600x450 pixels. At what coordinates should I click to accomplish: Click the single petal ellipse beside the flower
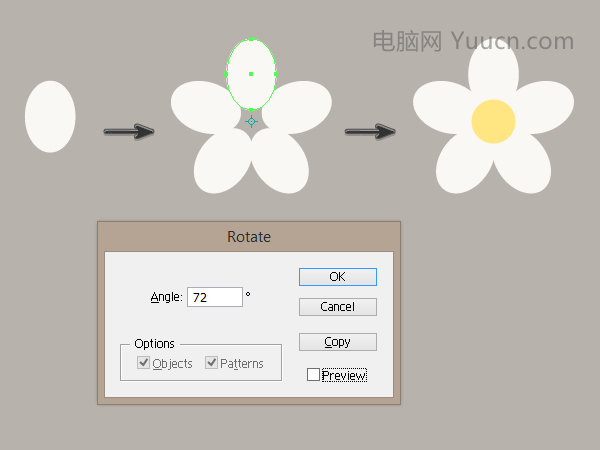point(50,116)
